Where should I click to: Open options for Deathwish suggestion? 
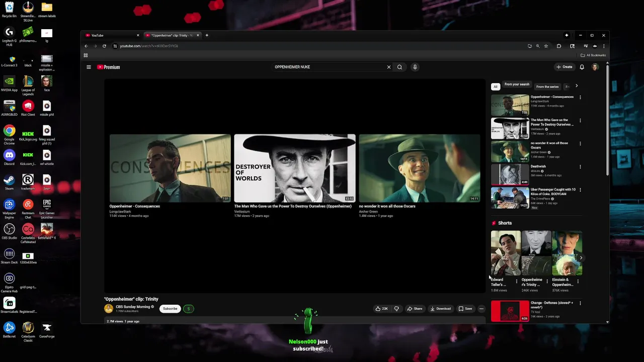coord(580,167)
